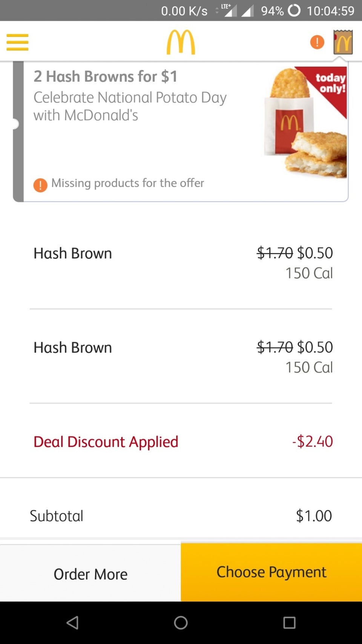Tap the Missing products for the offer message
Image resolution: width=362 pixels, height=644 pixels.
[x=127, y=183]
